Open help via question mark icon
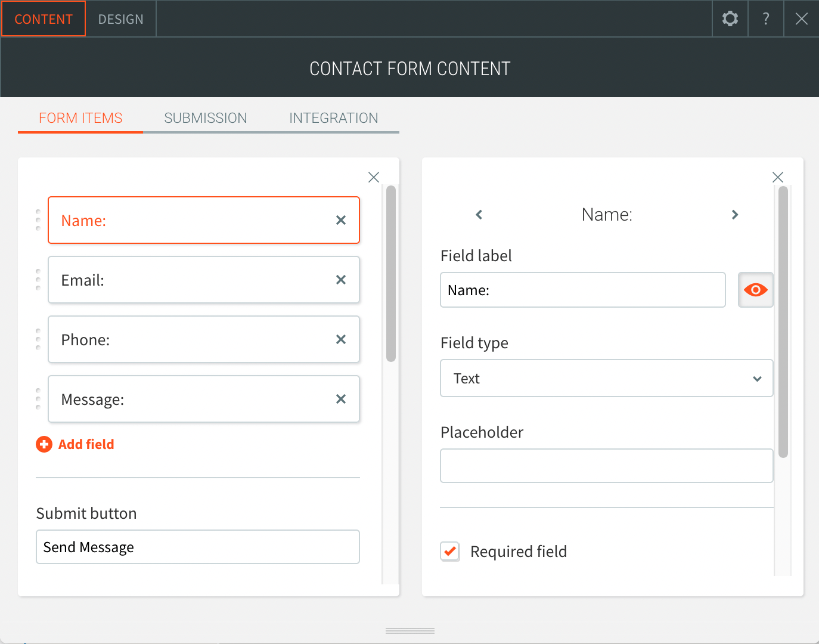The image size is (819, 644). pyautogui.click(x=766, y=18)
